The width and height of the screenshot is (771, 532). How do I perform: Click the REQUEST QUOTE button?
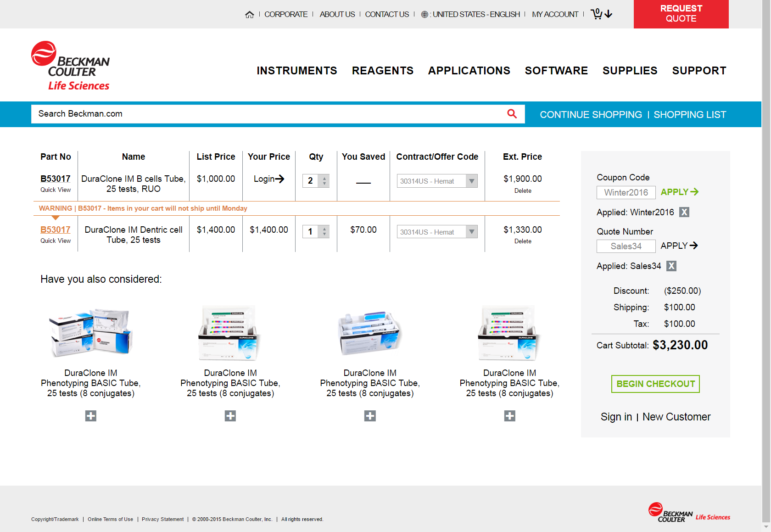[681, 14]
